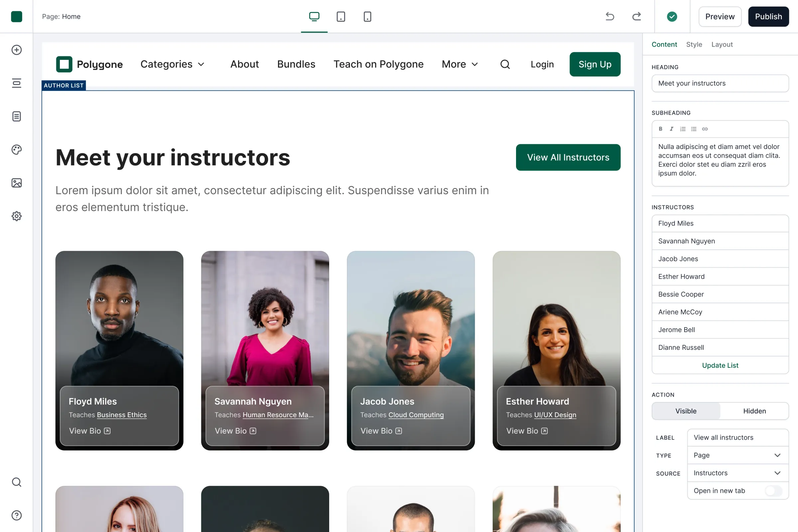
Task: Open the settings gear icon
Action: 16,216
